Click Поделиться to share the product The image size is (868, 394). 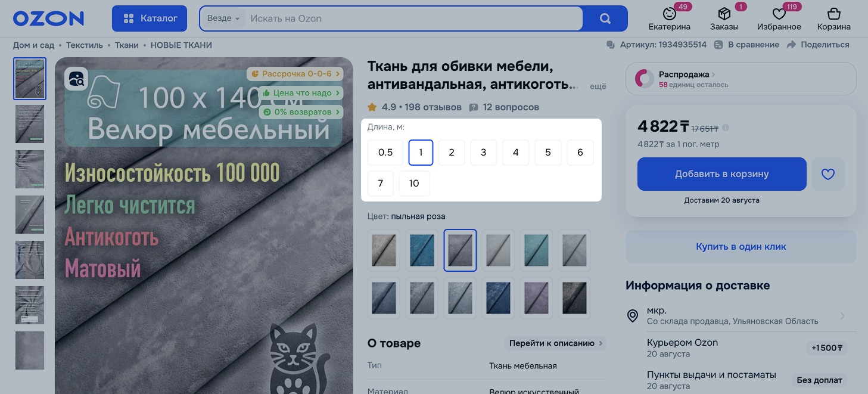coord(818,45)
